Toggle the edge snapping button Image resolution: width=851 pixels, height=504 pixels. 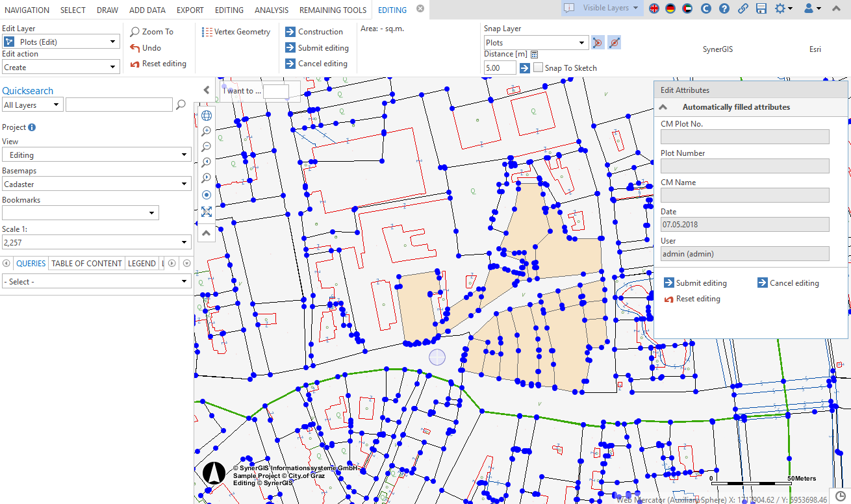click(615, 43)
